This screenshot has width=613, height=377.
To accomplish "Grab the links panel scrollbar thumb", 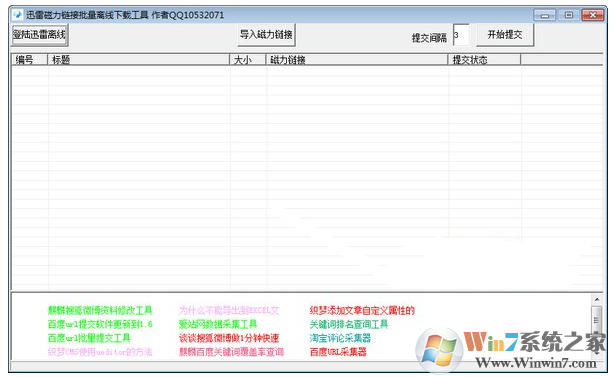I will point(597,320).
